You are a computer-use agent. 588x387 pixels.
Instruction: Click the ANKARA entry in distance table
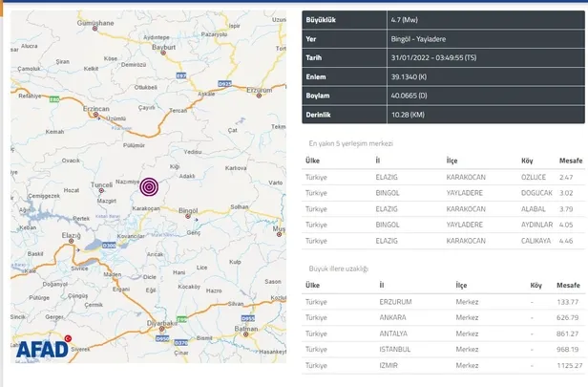pos(395,317)
